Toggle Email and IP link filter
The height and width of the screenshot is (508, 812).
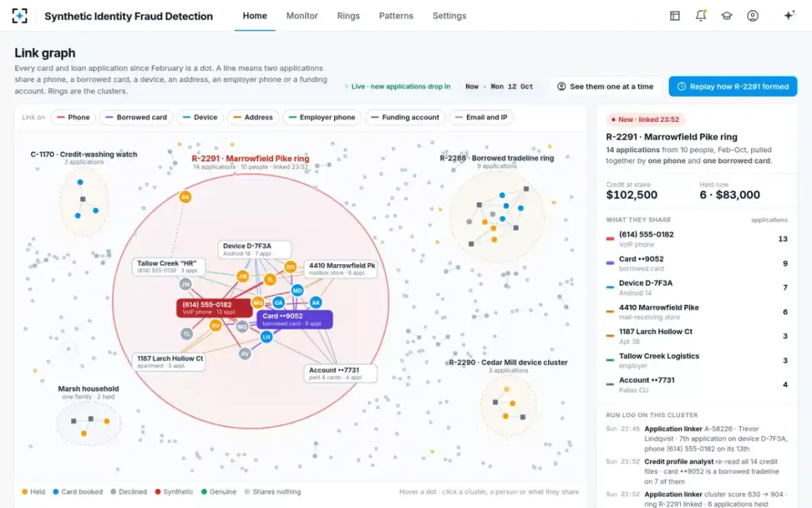pos(481,117)
